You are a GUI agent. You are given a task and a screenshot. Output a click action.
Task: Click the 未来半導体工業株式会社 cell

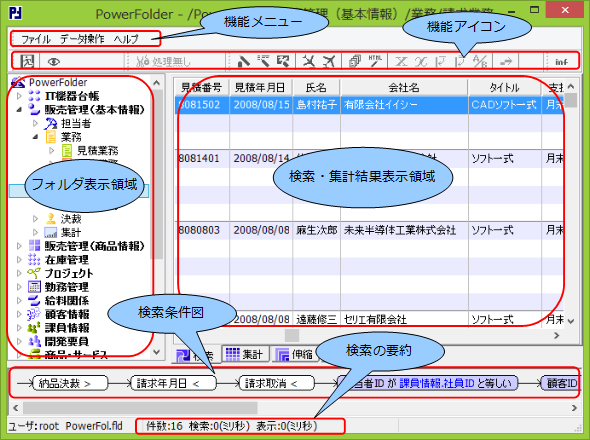(404, 230)
